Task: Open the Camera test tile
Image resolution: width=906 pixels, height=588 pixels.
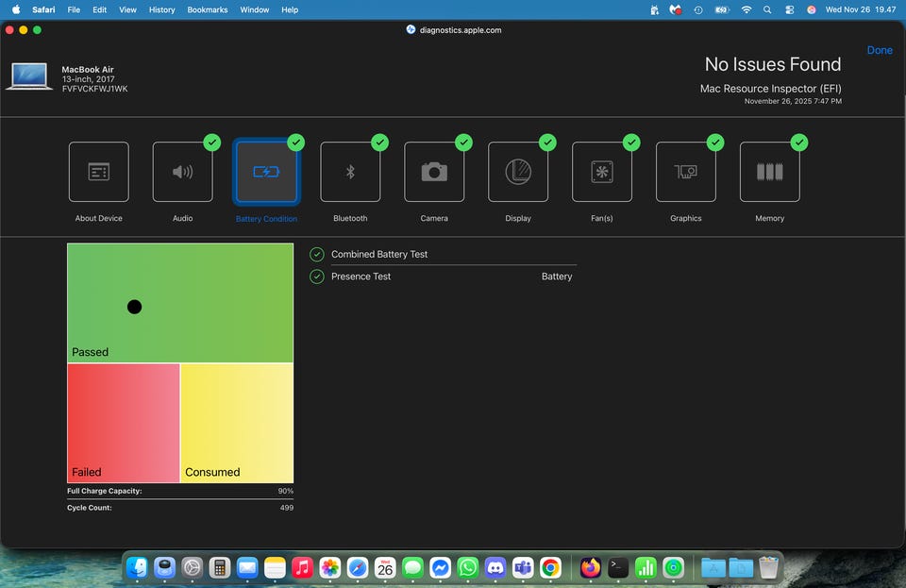Action: [x=434, y=172]
